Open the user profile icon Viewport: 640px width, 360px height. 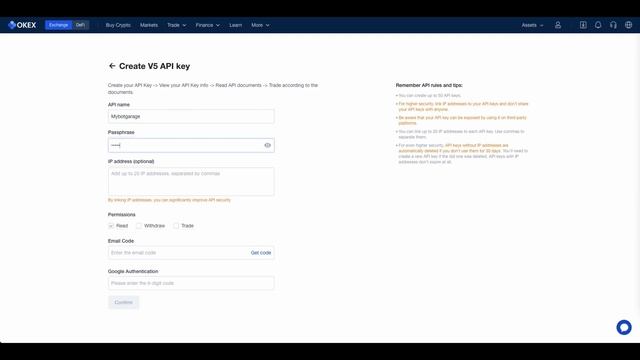[x=558, y=25]
